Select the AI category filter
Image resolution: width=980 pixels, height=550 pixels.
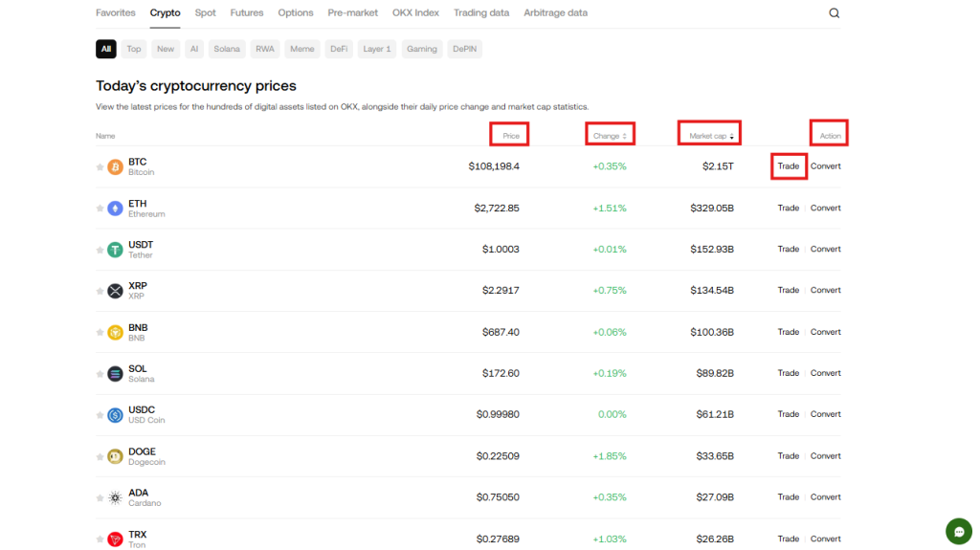pos(194,49)
